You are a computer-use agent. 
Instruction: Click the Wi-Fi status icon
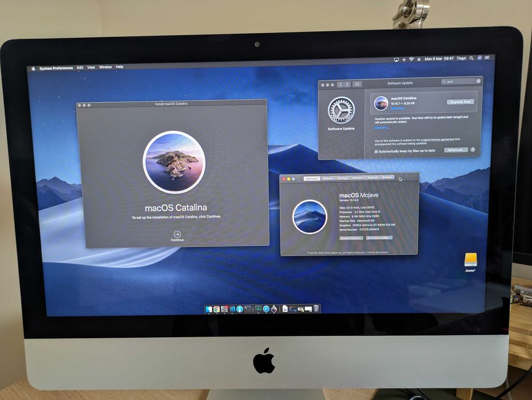pos(411,59)
